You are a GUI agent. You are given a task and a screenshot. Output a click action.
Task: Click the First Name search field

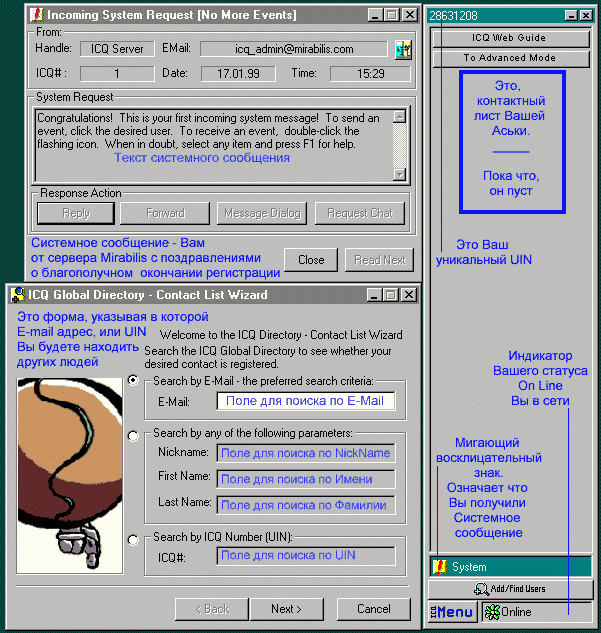tap(306, 479)
